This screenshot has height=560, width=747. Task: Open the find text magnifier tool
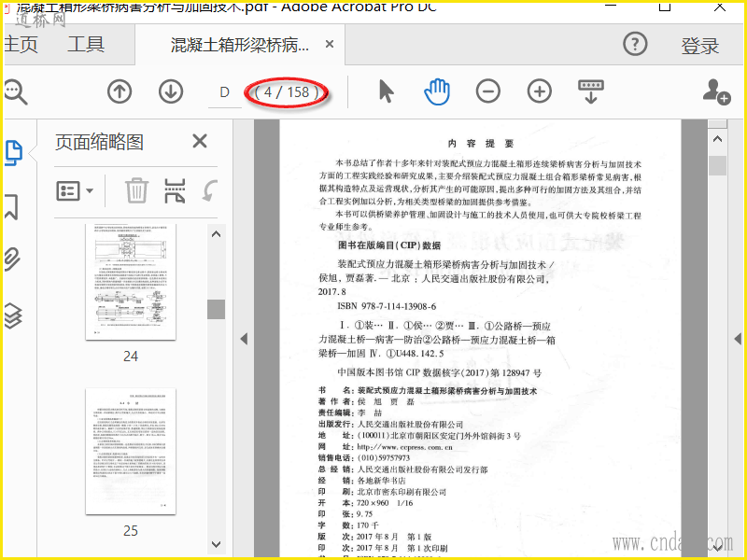click(15, 91)
